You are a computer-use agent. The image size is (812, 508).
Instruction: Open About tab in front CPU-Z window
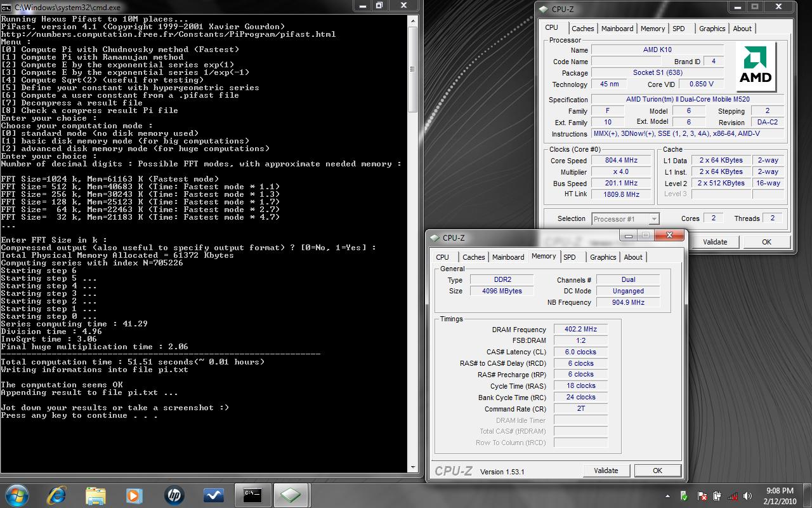[x=633, y=257]
